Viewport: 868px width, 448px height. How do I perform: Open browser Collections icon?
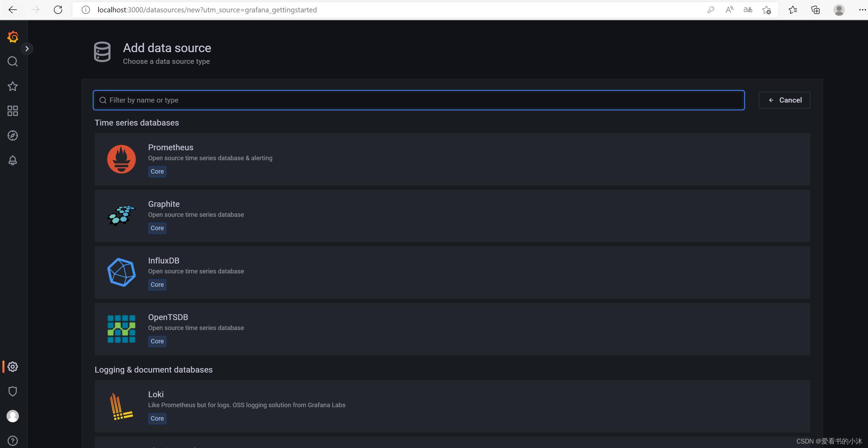coord(815,10)
